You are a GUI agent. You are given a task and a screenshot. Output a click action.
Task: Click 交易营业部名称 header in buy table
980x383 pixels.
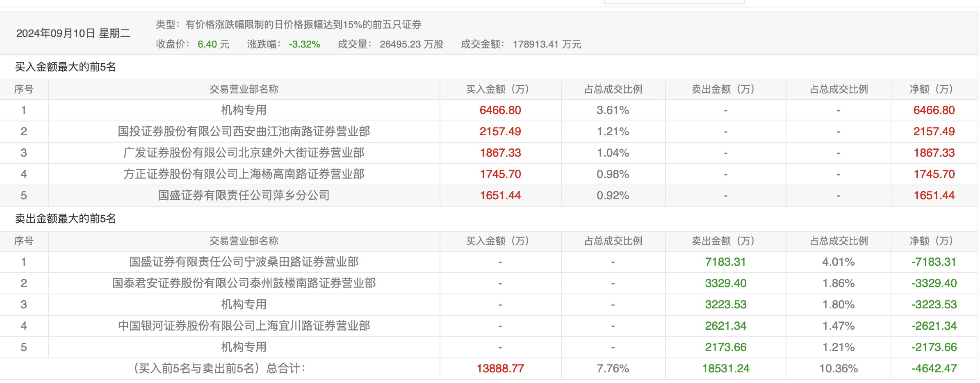point(244,89)
